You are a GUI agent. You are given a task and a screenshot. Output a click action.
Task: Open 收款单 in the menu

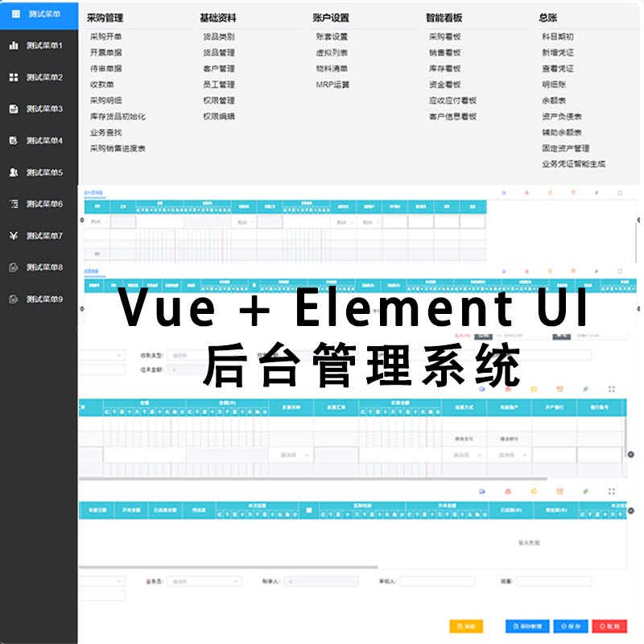[102, 85]
